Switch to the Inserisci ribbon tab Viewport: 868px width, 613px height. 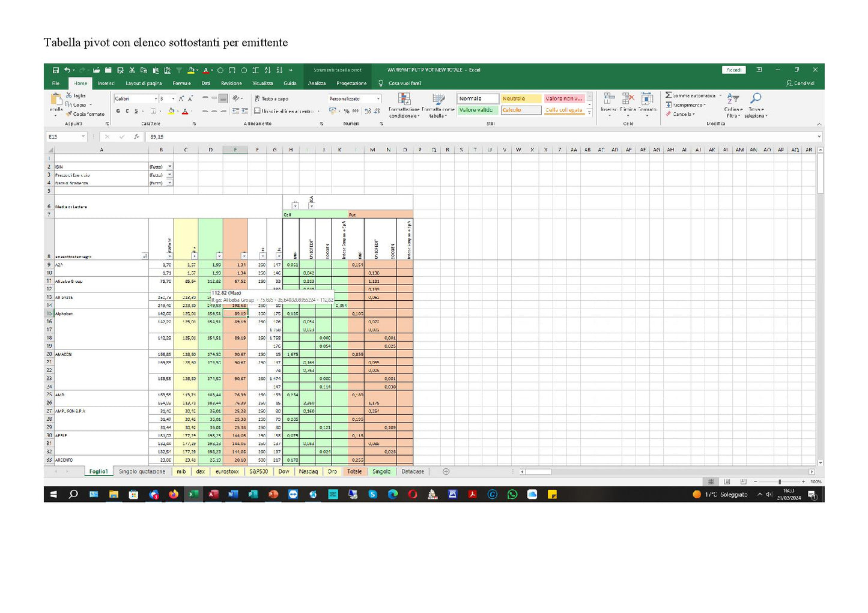(106, 83)
